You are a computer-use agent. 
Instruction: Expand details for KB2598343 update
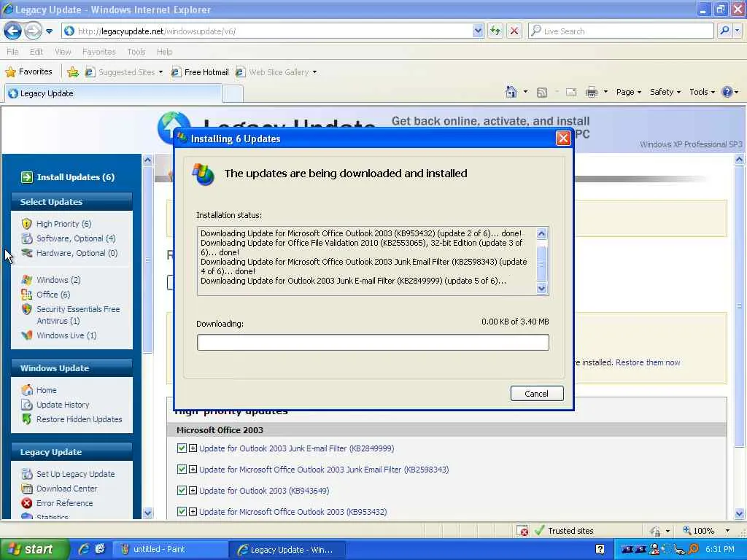click(x=193, y=469)
